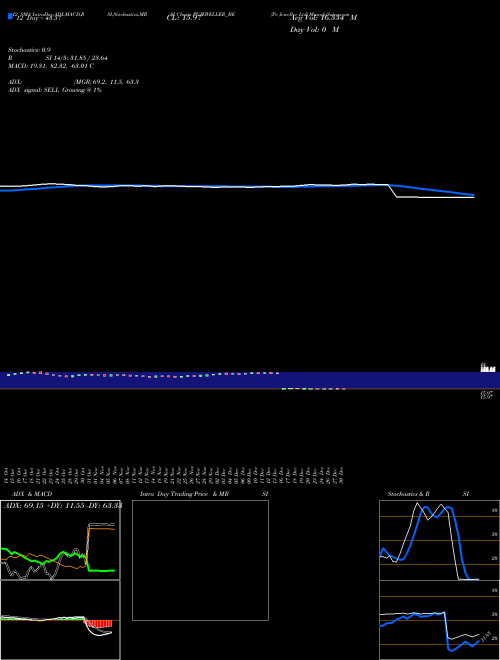Click the 'ADX: 69.15 +DY: 11.55 -DY: 63.33' readout

pyautogui.click(x=63, y=505)
